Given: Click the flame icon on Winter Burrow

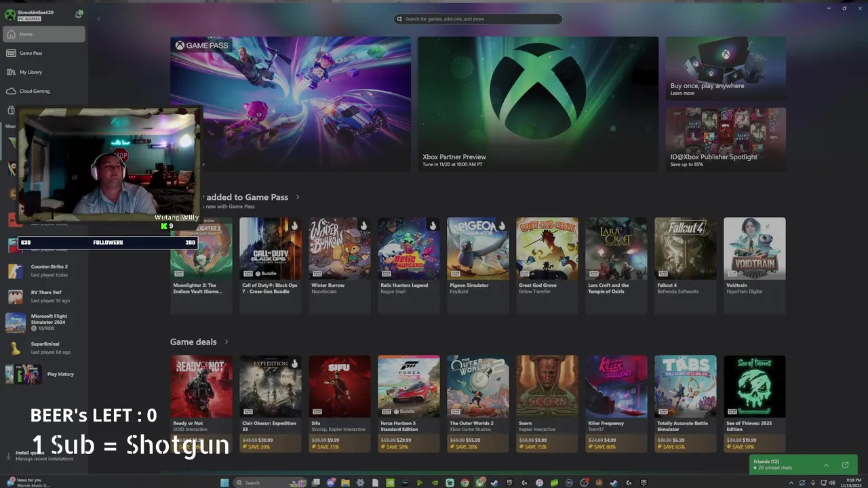Looking at the screenshot, I should click(363, 226).
